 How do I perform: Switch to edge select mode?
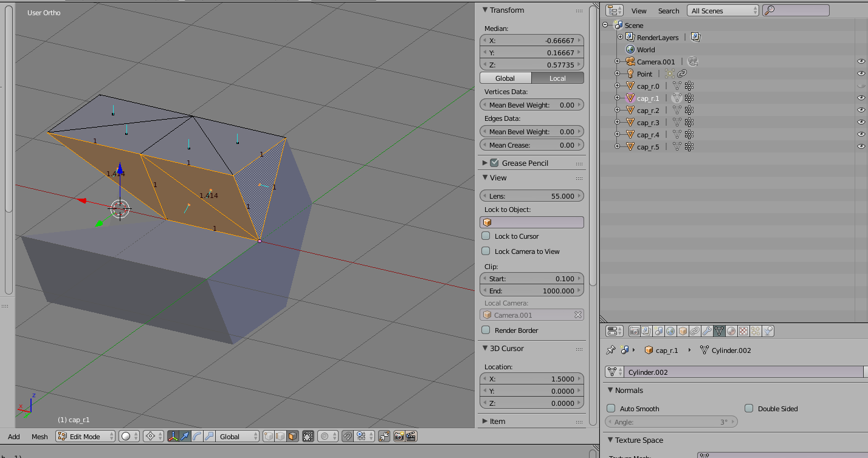280,436
